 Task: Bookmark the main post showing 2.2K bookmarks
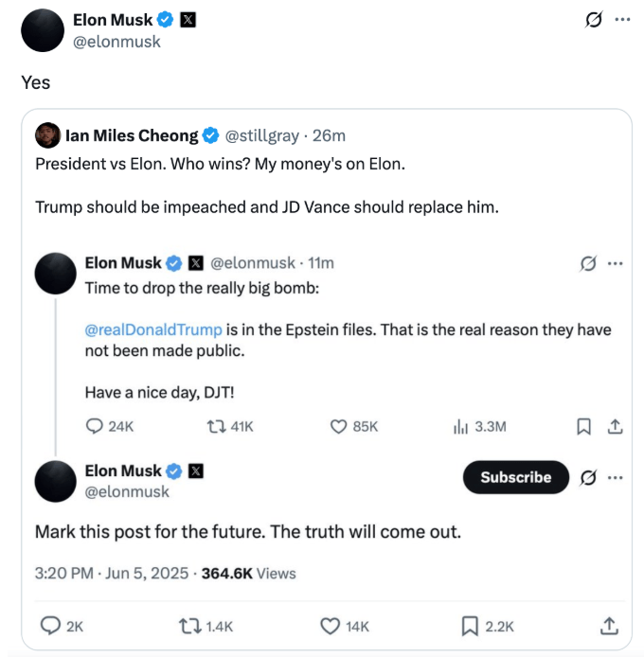(x=469, y=626)
